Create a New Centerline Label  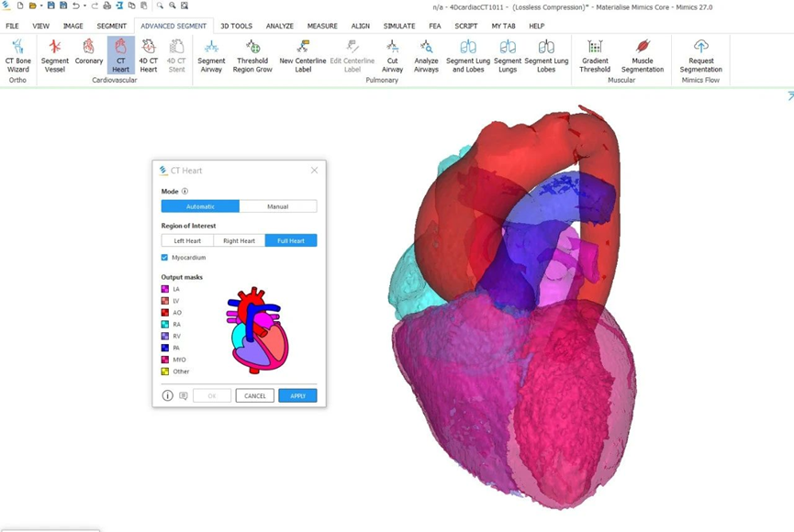click(303, 56)
